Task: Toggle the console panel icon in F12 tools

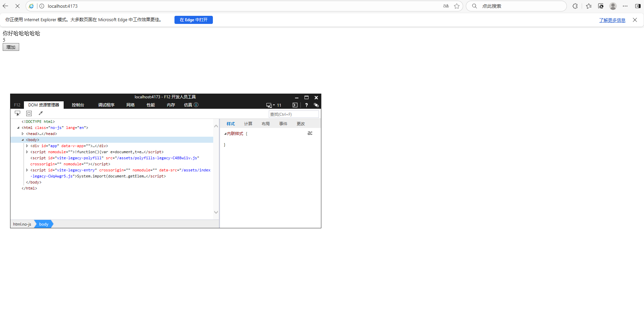Action: [295, 105]
